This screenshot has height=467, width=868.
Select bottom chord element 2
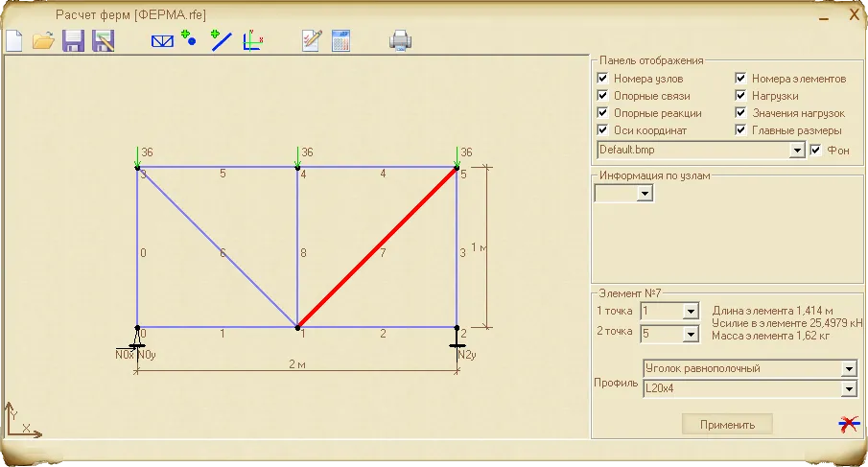377,327
